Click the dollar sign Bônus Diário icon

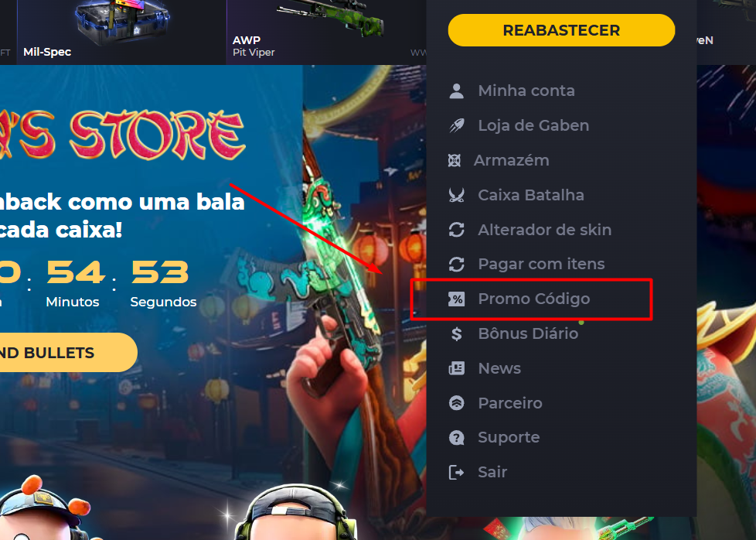click(456, 333)
